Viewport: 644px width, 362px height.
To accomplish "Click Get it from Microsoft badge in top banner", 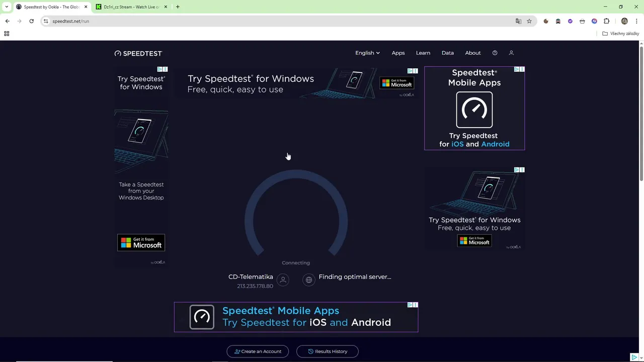I will pyautogui.click(x=397, y=83).
